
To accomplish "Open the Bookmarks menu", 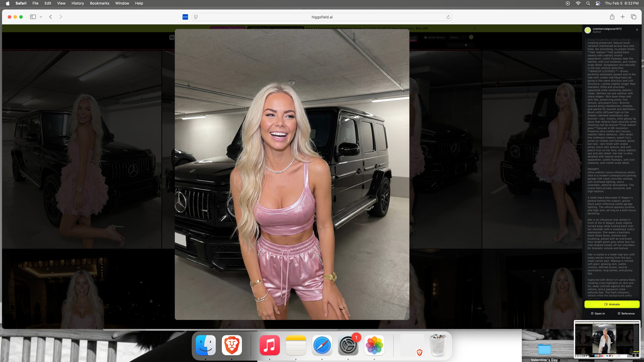I will pos(99,3).
